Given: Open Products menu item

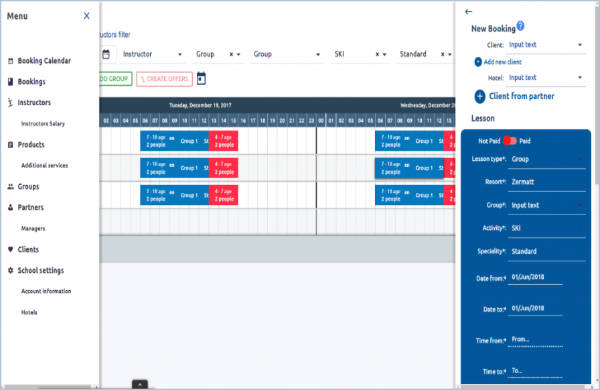Looking at the screenshot, I should coord(31,145).
